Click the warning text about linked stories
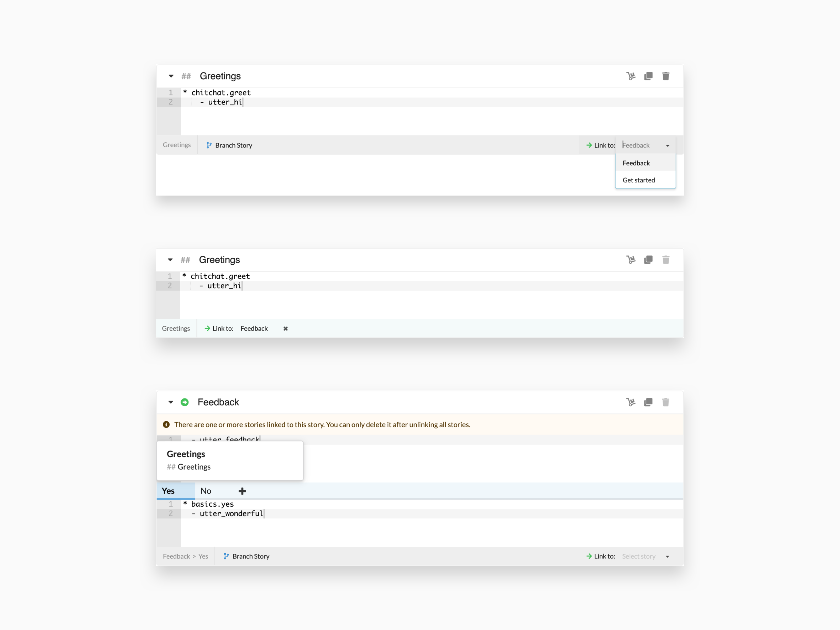Image resolution: width=840 pixels, height=630 pixels. tap(322, 424)
